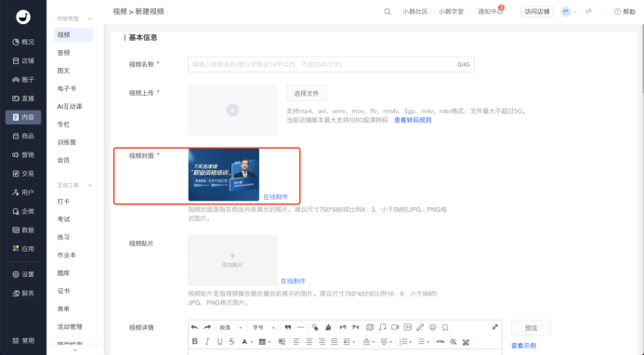Click the undo arrow in the editor toolbar

pos(194,327)
